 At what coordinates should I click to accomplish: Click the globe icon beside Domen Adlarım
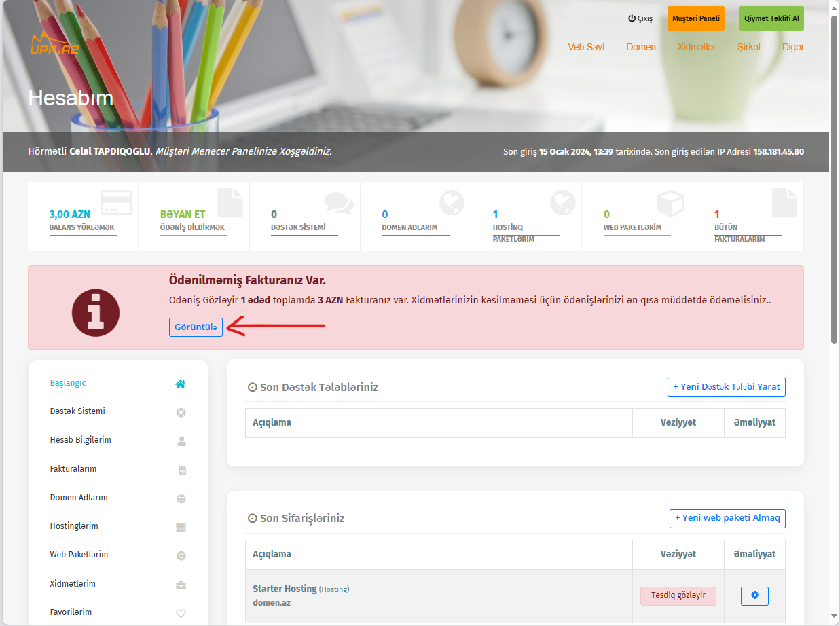click(181, 498)
